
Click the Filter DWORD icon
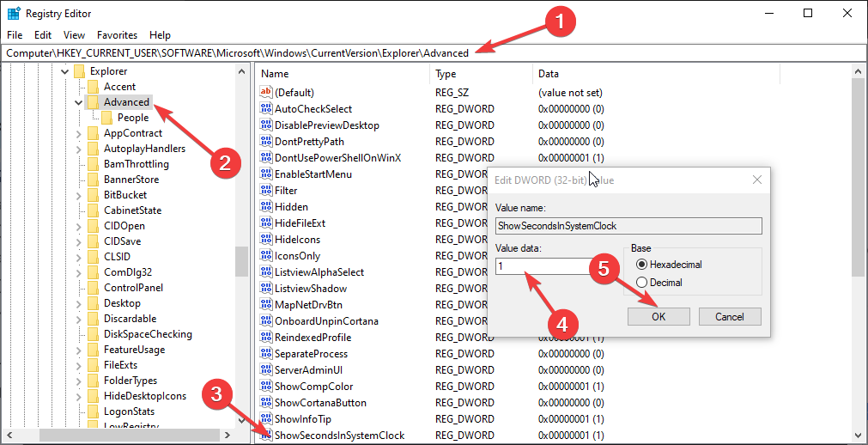(266, 191)
